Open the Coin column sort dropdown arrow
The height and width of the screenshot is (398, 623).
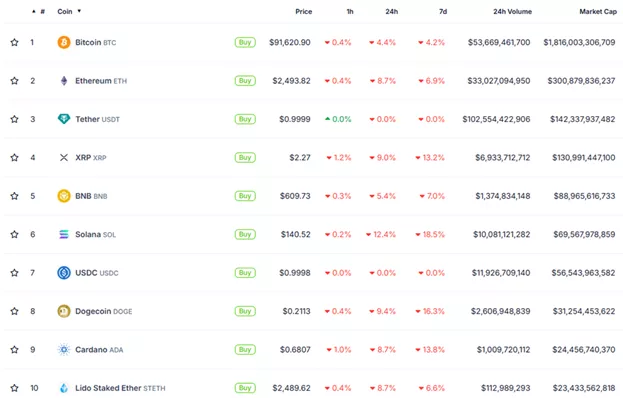[x=79, y=11]
